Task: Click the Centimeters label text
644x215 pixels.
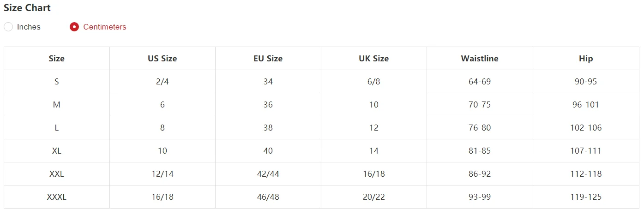Action: point(104,27)
